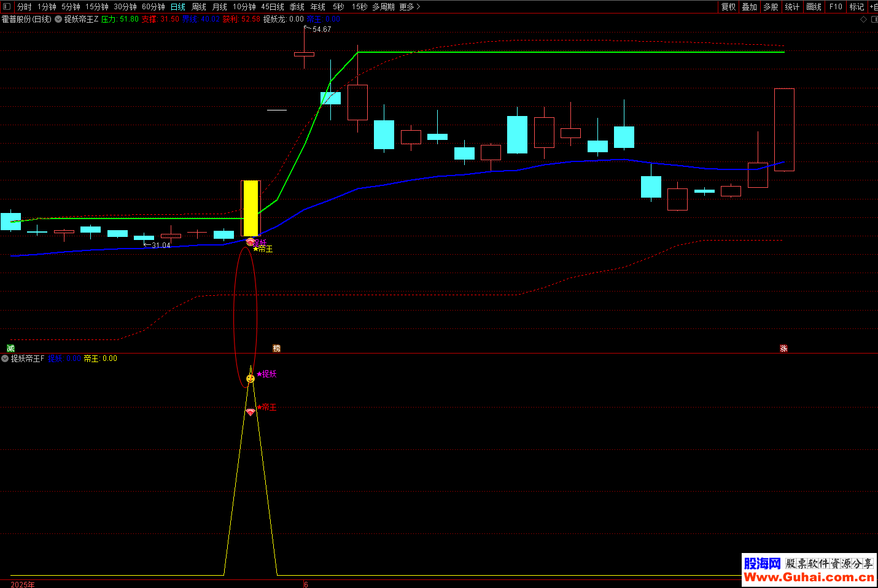Toggle the side panel icon at top-left
The height and width of the screenshot is (588, 878).
pyautogui.click(x=7, y=7)
